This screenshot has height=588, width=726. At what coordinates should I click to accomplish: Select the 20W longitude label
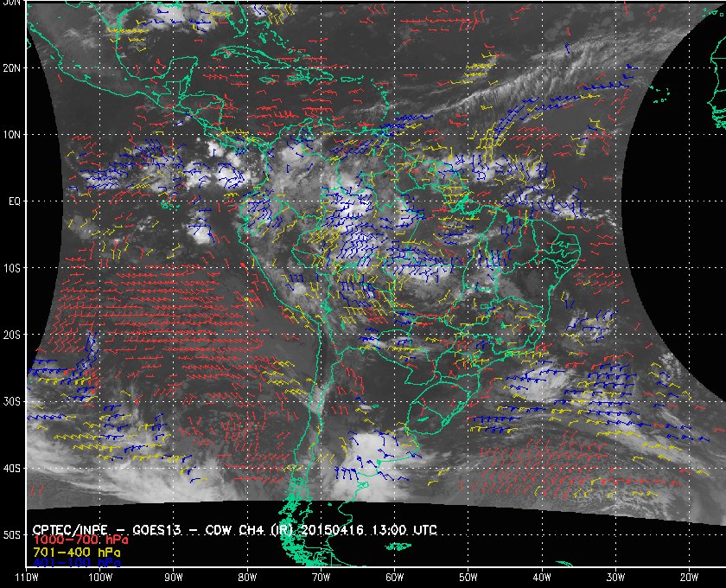pos(689,578)
